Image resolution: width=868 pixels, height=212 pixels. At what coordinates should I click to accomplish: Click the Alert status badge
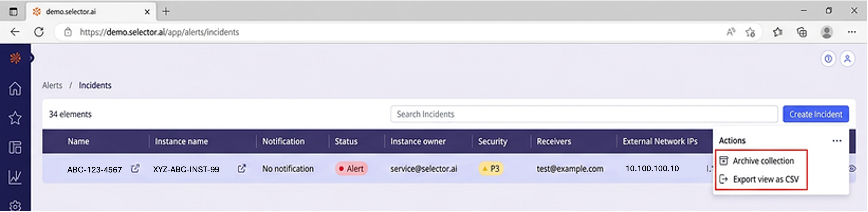tap(351, 168)
